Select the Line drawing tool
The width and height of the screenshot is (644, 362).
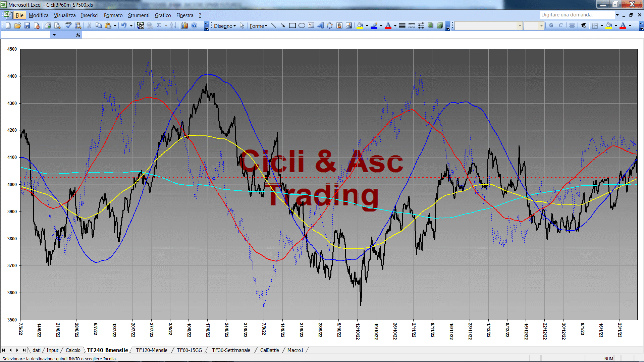[x=273, y=25]
